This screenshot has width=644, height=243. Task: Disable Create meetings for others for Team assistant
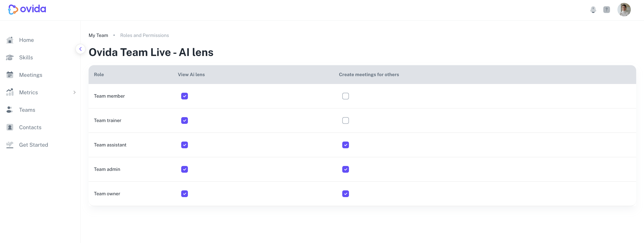coord(346,145)
